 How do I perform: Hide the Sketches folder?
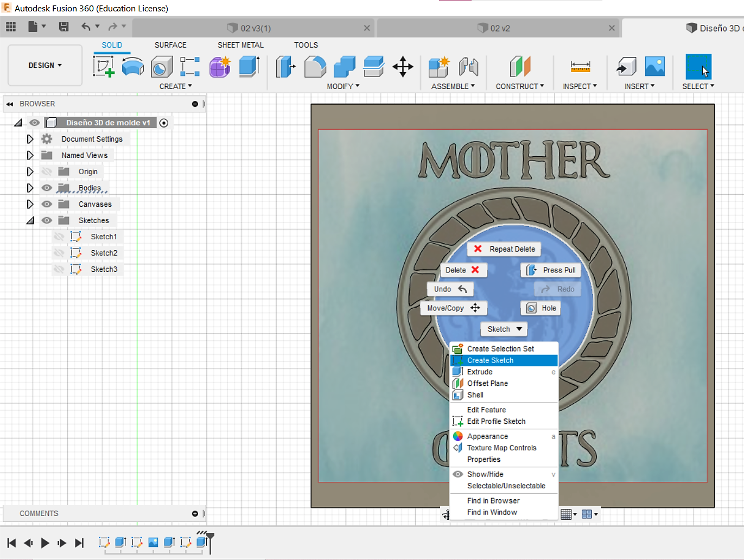point(47,220)
